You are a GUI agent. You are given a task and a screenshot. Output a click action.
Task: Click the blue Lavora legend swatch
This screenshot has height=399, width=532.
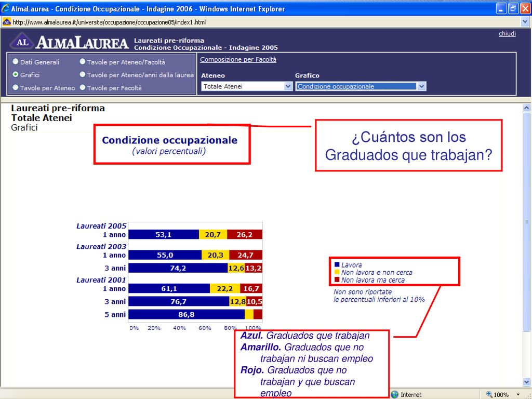pyautogui.click(x=337, y=264)
